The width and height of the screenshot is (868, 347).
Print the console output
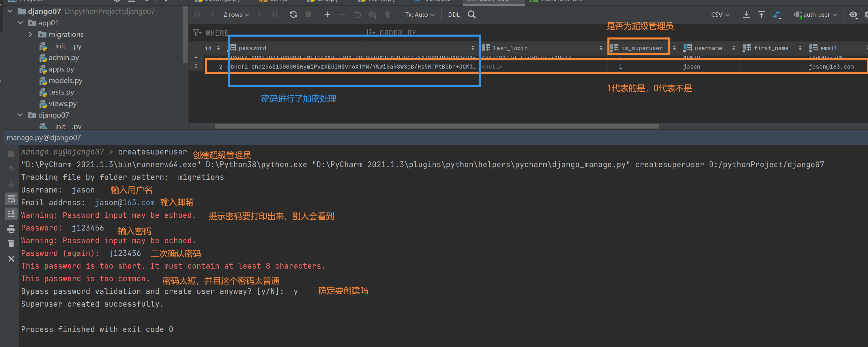(x=11, y=229)
